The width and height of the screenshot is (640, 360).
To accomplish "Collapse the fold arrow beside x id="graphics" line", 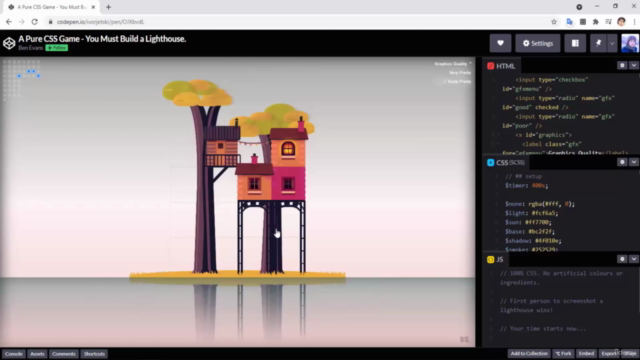I will pos(498,135).
